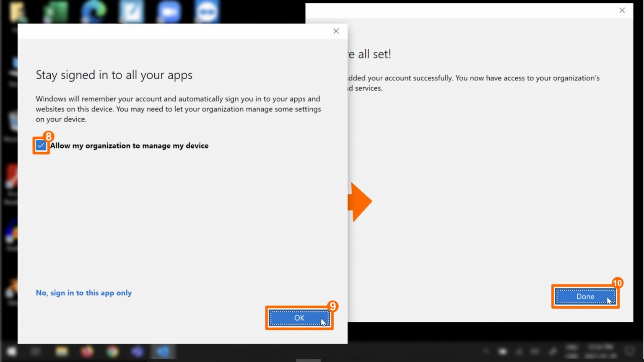The height and width of the screenshot is (362, 644).
Task: Open Firefox from the taskbar
Action: [87, 352]
